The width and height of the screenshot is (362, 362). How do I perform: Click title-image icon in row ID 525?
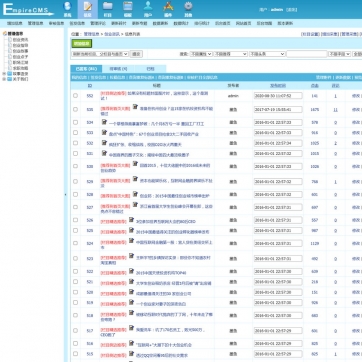[x=131, y=230]
